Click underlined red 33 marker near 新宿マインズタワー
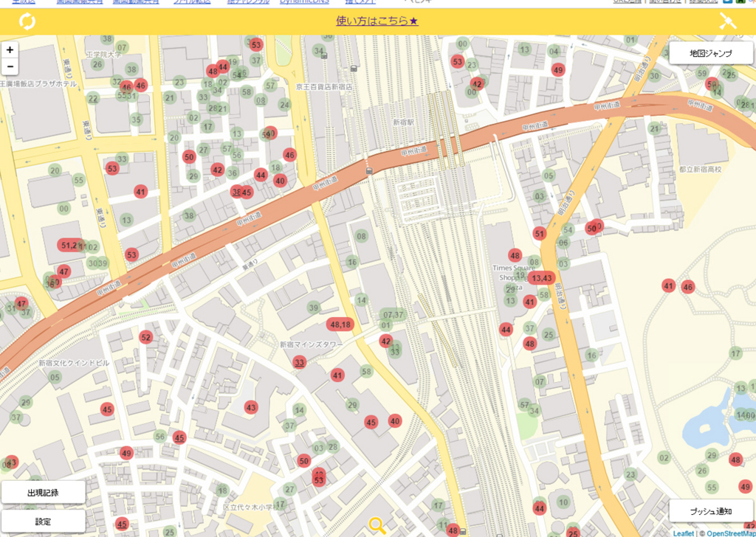 300,363
